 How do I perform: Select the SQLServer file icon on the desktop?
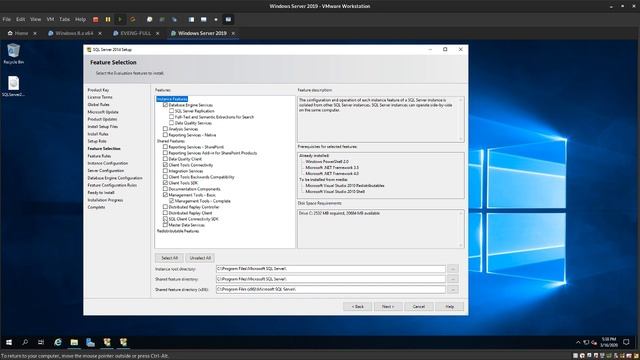click(13, 86)
